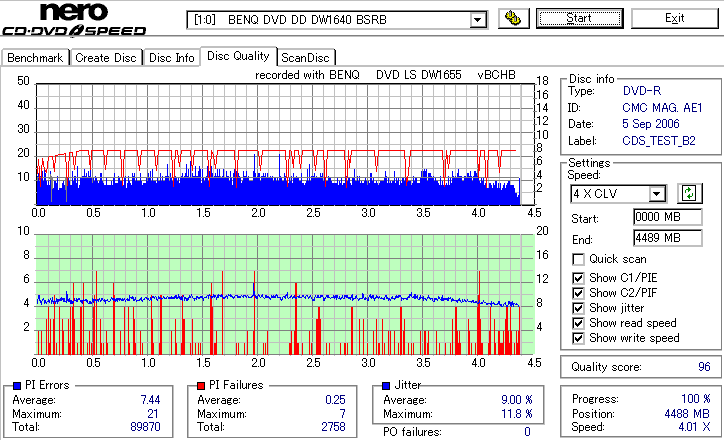Click PI Errors maximum 21
Image resolution: width=724 pixels, height=441 pixels.
point(153,414)
